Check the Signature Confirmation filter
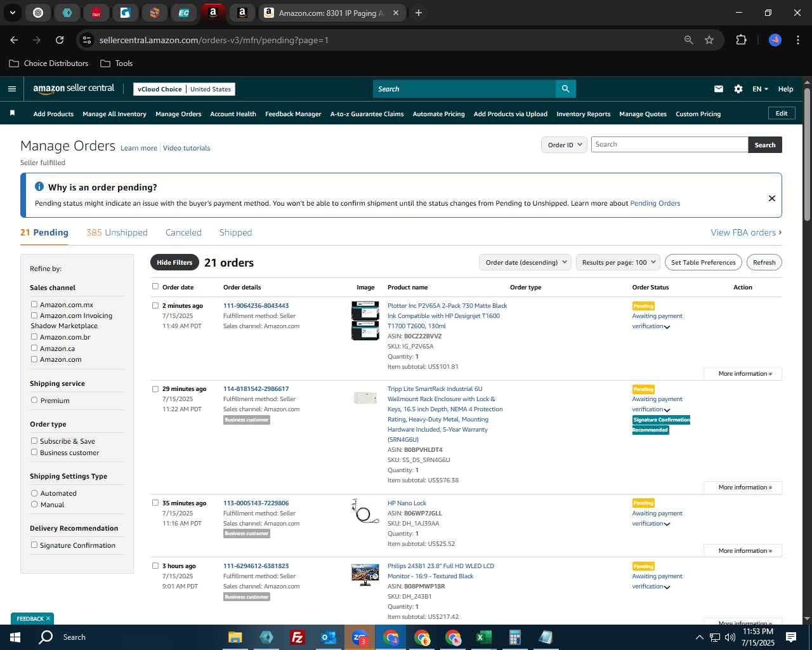The width and height of the screenshot is (812, 650). tap(34, 545)
